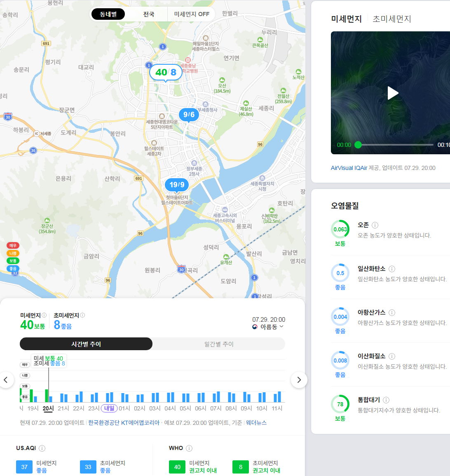Select the 시간별 추이 tab

click(86, 344)
